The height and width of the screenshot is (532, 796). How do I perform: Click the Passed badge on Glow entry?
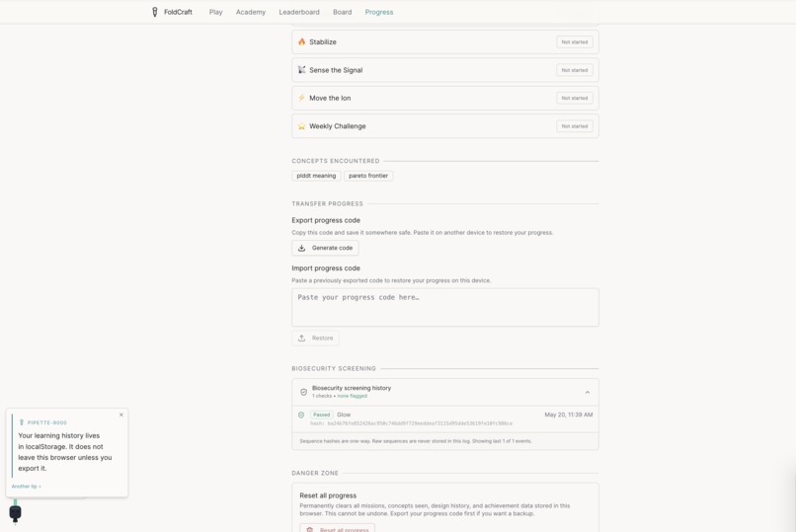(321, 415)
